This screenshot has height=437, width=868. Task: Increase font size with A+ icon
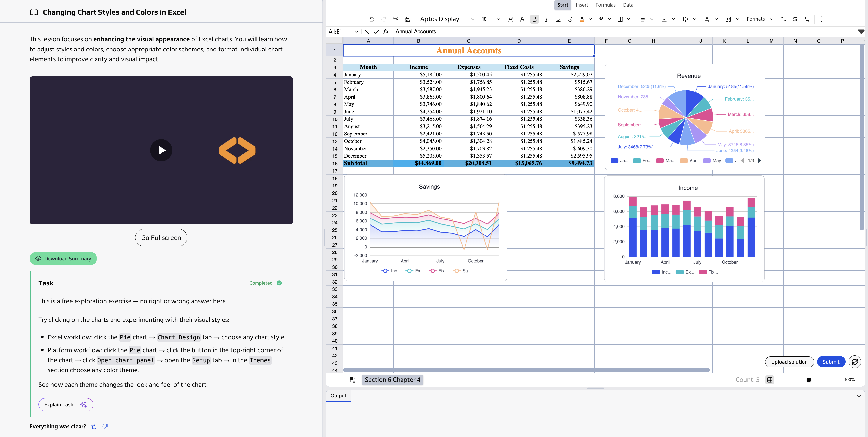tap(511, 19)
